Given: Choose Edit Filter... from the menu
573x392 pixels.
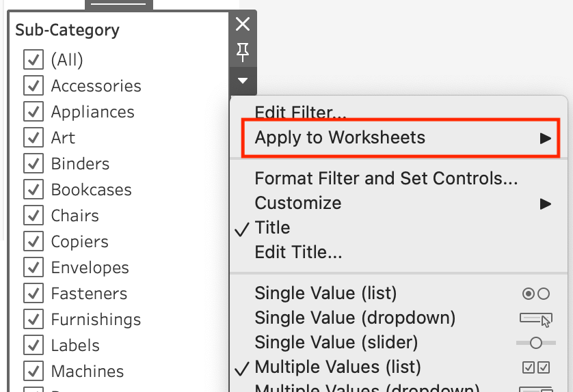Looking at the screenshot, I should [301, 113].
